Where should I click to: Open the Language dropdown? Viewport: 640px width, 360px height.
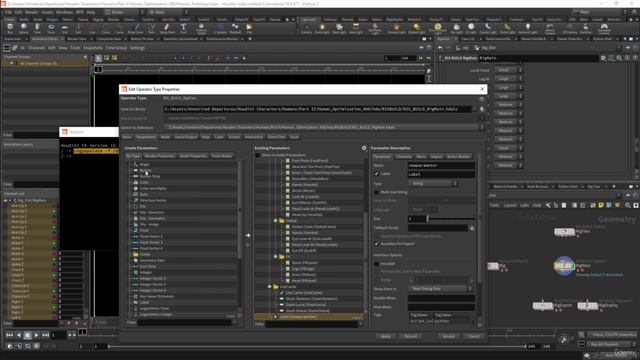(423, 210)
